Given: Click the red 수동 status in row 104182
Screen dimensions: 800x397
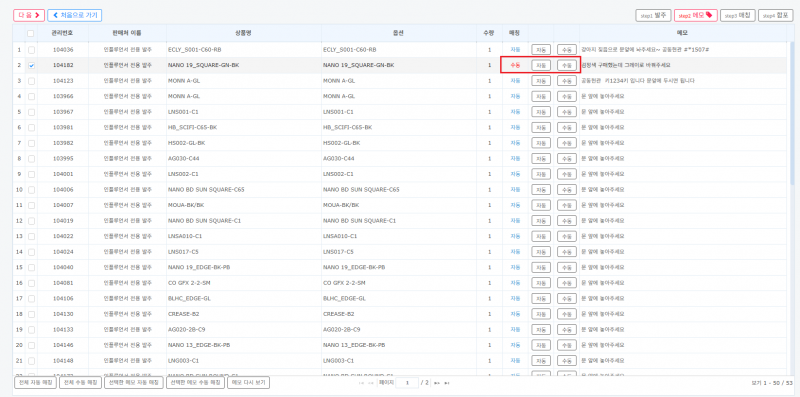Looking at the screenshot, I should [x=515, y=65].
